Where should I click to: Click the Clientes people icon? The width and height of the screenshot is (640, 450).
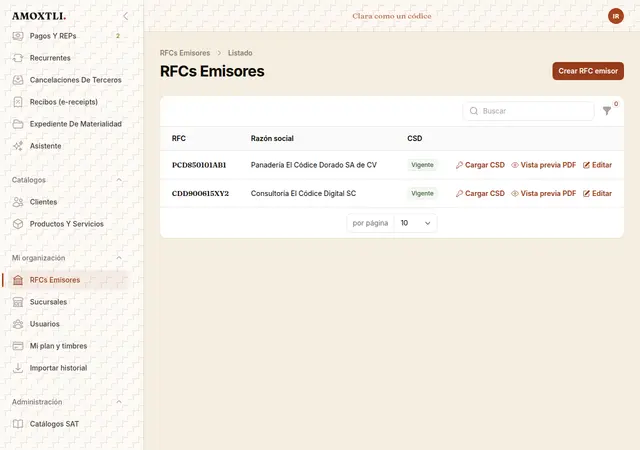click(x=18, y=202)
